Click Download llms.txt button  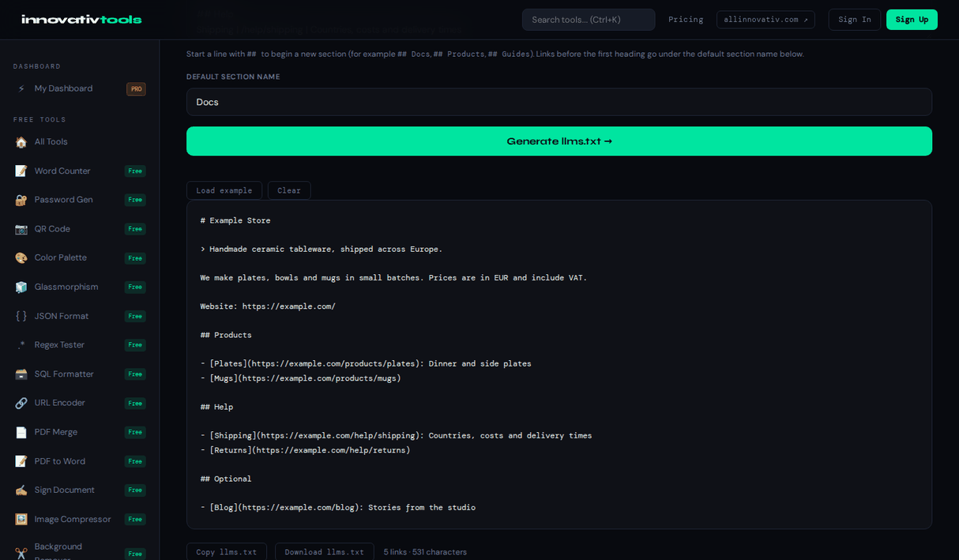point(325,552)
